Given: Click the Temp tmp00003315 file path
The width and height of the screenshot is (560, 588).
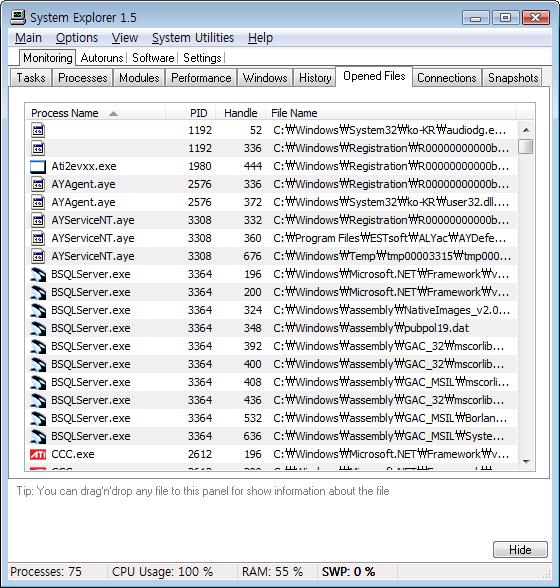Looking at the screenshot, I should (x=392, y=256).
